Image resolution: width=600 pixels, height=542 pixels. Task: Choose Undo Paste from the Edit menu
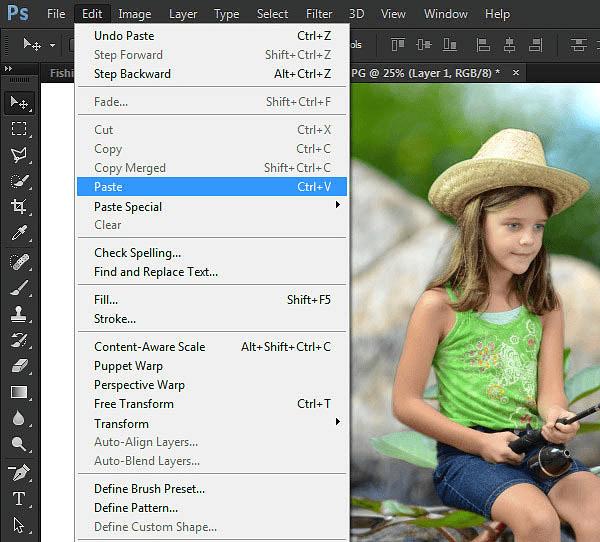point(212,36)
